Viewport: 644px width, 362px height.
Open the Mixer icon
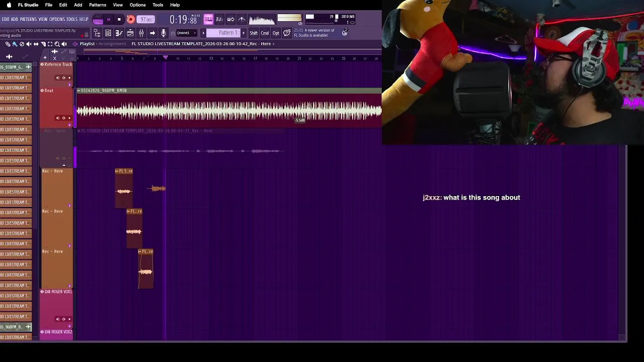click(x=141, y=33)
